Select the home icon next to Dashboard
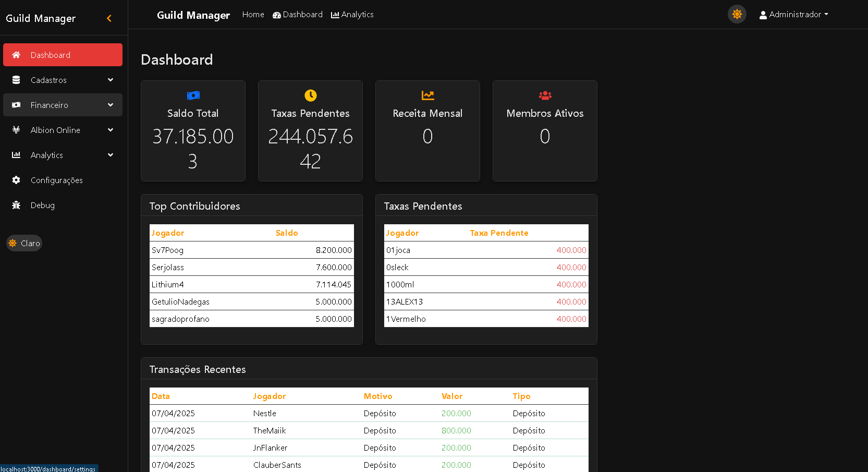This screenshot has width=868, height=472. pos(16,55)
